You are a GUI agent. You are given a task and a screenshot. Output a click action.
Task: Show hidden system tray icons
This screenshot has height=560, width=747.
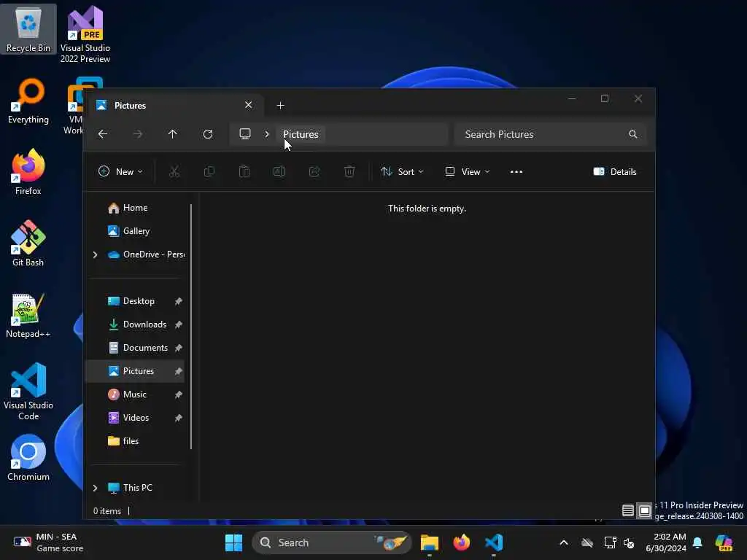[564, 542]
